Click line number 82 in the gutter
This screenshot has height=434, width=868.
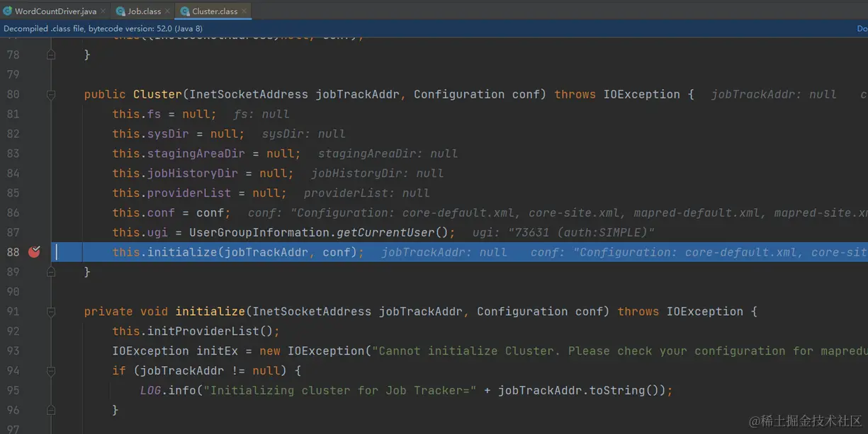click(13, 134)
